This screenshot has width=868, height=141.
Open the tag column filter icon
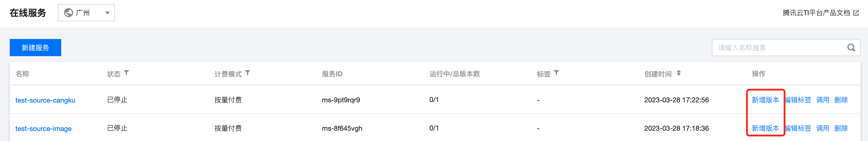pyautogui.click(x=556, y=73)
